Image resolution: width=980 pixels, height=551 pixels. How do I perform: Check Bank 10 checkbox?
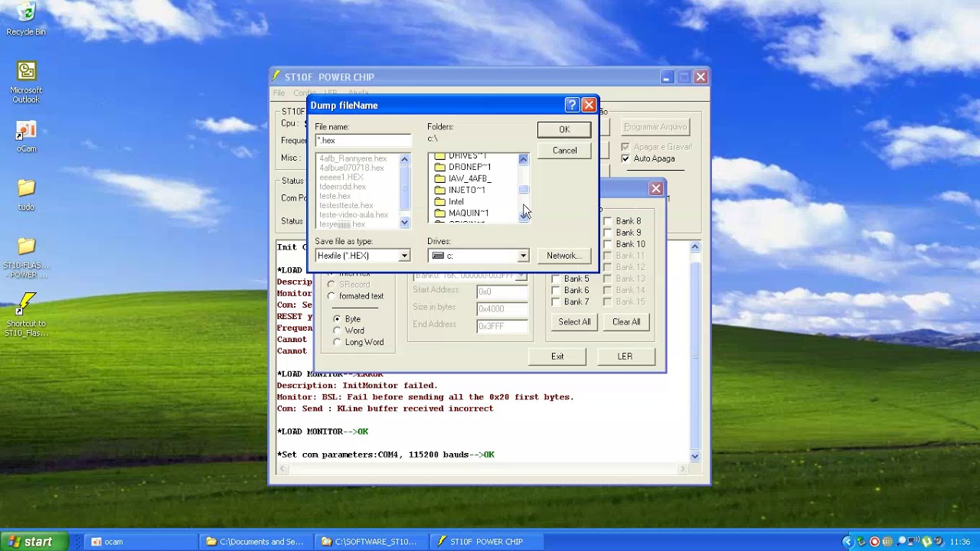coord(607,244)
